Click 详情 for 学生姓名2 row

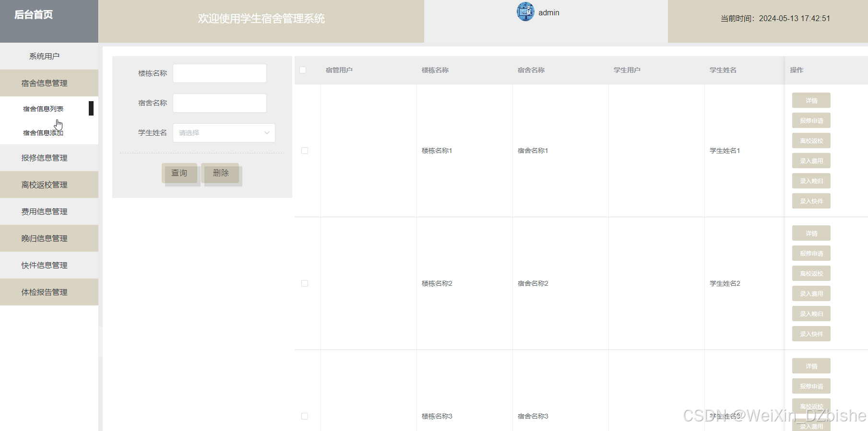[x=811, y=233]
